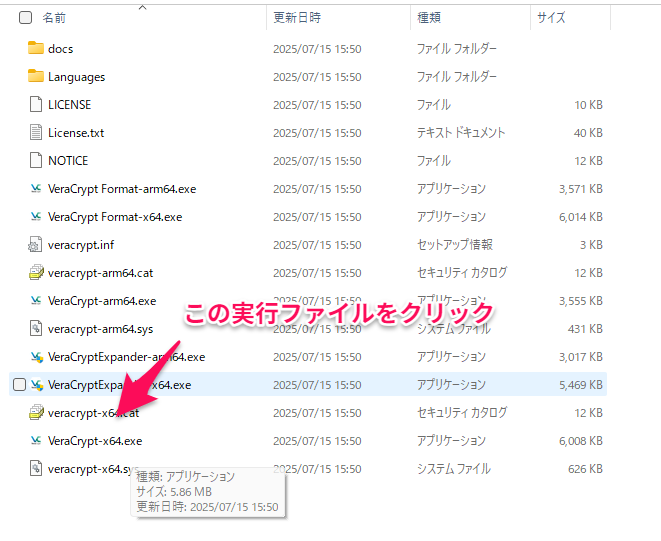
Task: Click the 431 KB size cell
Action: click(585, 328)
